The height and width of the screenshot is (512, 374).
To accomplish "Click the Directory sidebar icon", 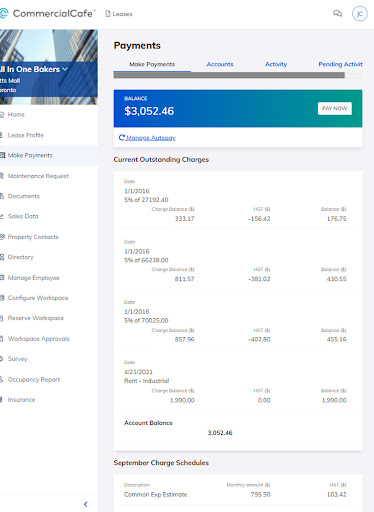I will [2, 257].
